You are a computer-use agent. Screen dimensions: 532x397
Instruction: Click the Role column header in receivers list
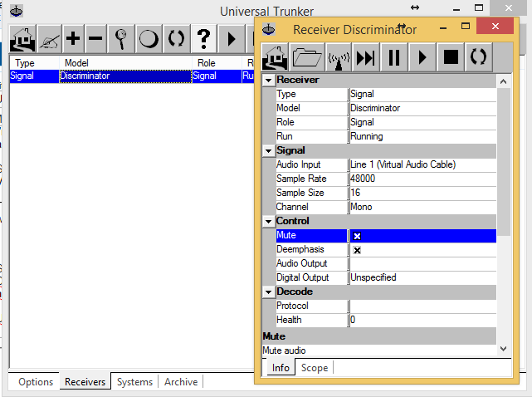[x=217, y=63]
